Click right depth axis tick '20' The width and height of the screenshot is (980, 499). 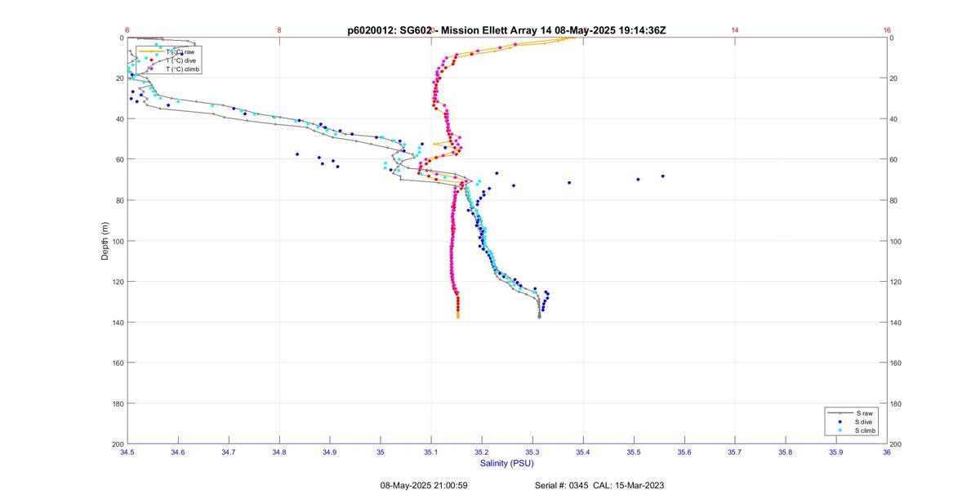click(895, 78)
